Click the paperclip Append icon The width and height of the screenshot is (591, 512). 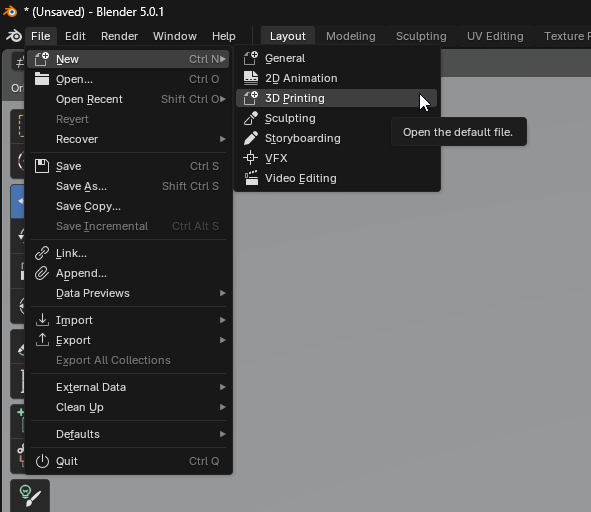click(x=42, y=273)
